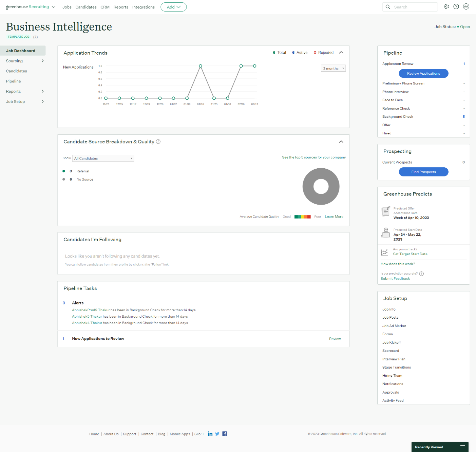Expand the Job Setup sidebar submenu
The image size is (476, 452).
[43, 101]
